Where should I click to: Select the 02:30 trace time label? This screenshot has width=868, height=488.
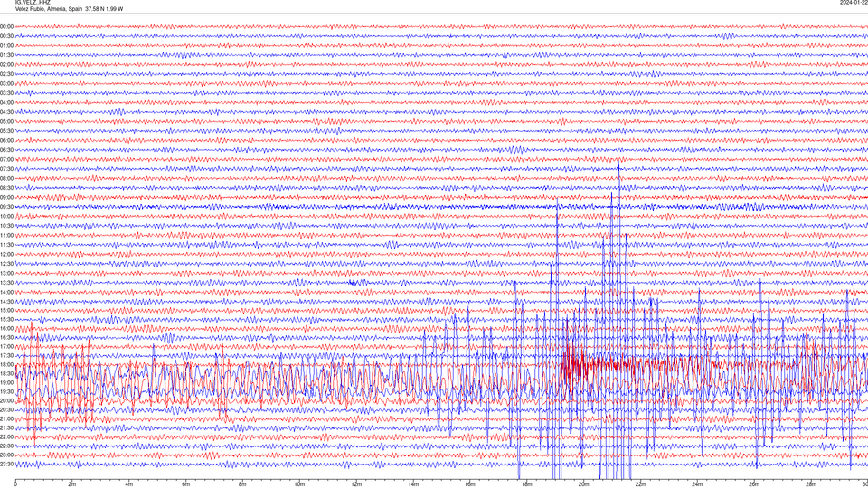pyautogui.click(x=6, y=74)
